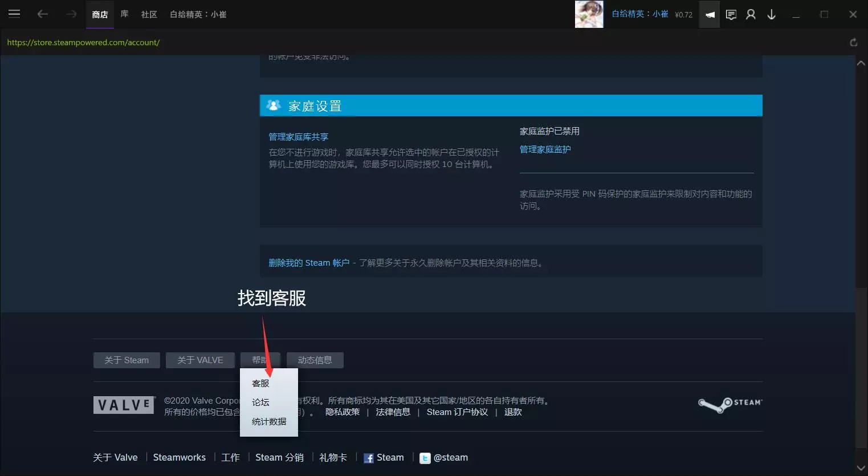The height and width of the screenshot is (476, 868).
Task: Select 客服 from the help menu
Action: [261, 384]
